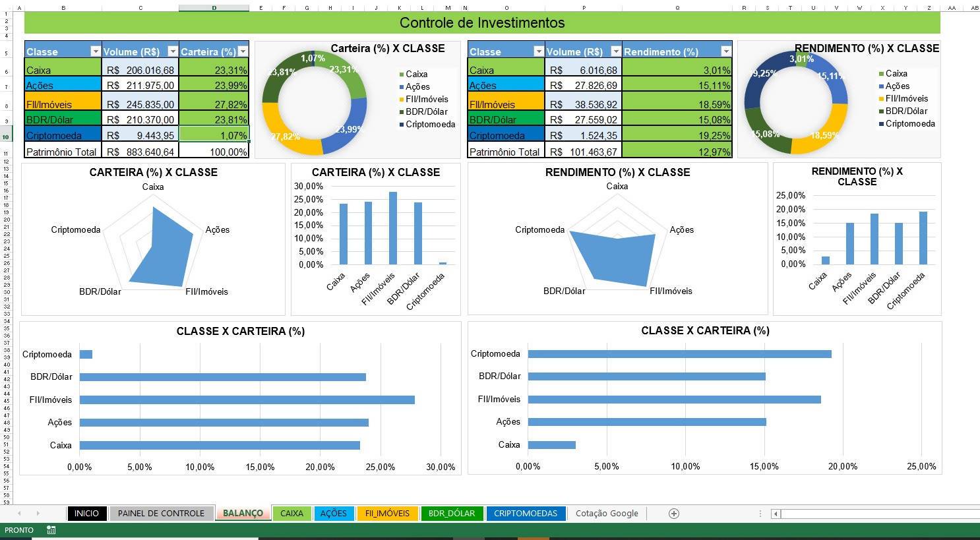Open the Volume (R$) filter dropdown
The width and height of the screenshot is (980, 540).
pyautogui.click(x=173, y=51)
